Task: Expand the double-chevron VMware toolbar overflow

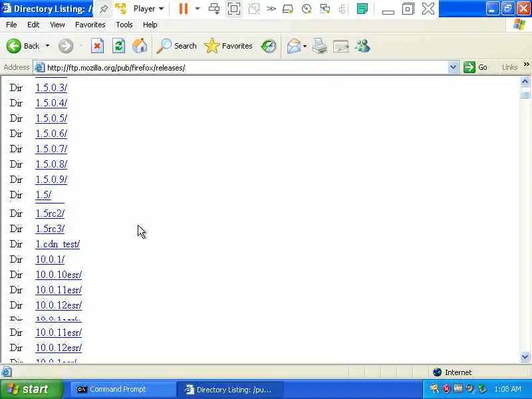Action: (x=271, y=9)
